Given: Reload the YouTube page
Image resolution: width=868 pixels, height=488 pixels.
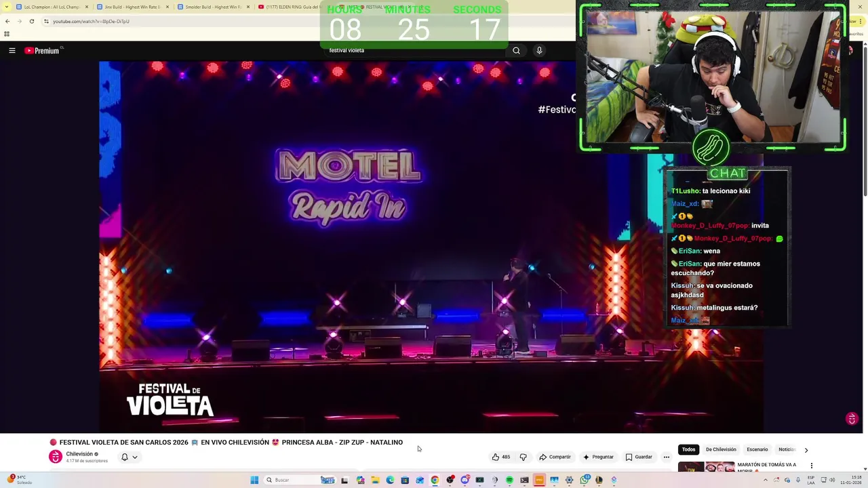Looking at the screenshot, I should coord(31,21).
